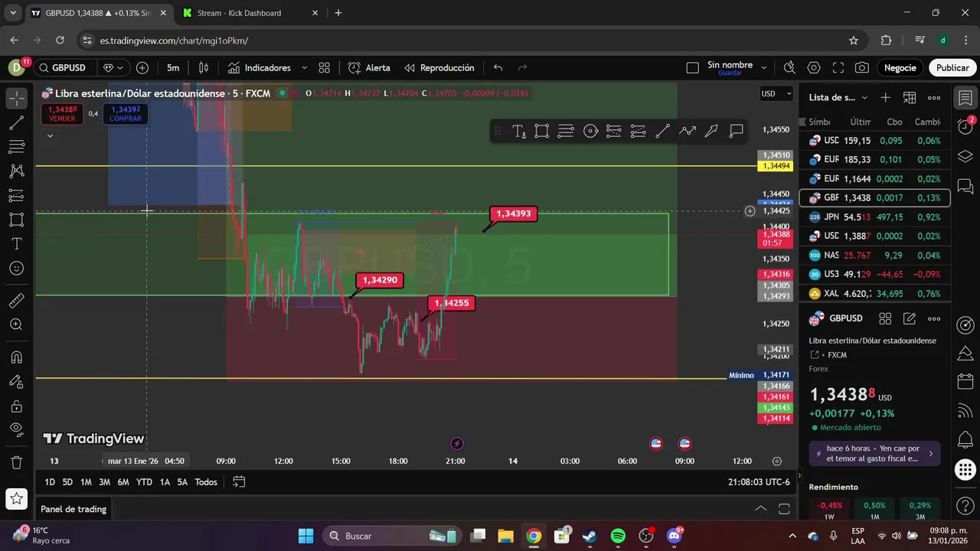Delete drawings with trash icon
Screen dimensions: 980x551
[x=16, y=462]
